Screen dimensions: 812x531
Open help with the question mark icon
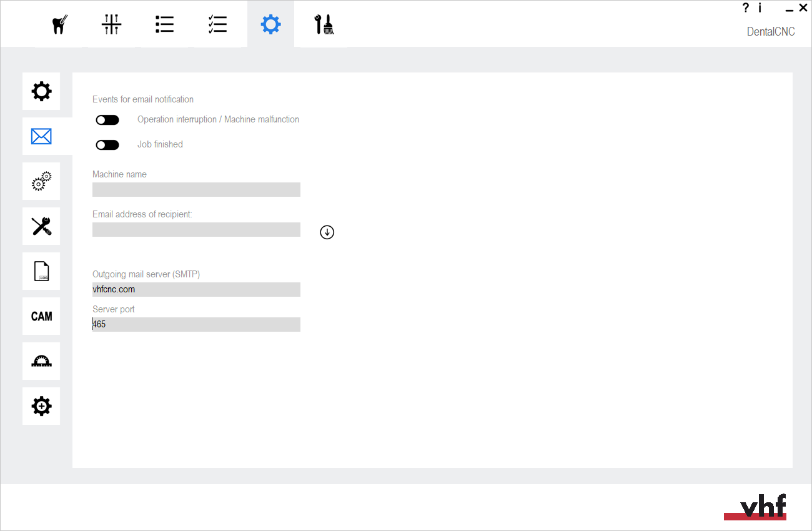[x=745, y=8]
